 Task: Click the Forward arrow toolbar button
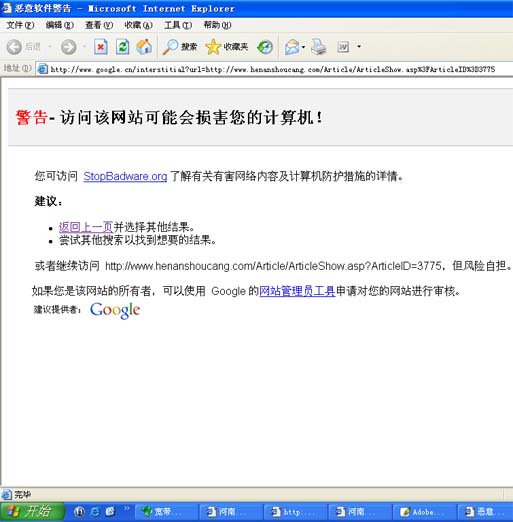(x=69, y=47)
